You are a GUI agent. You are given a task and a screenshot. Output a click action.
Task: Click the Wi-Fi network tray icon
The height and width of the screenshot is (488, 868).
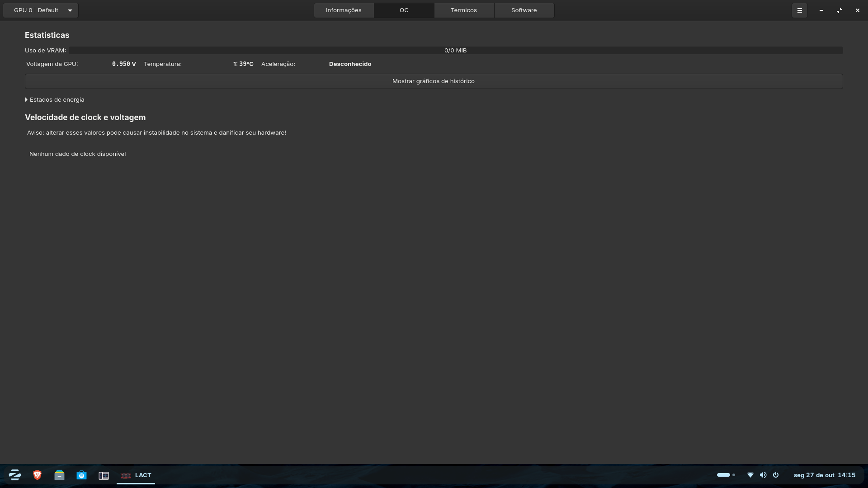click(750, 475)
